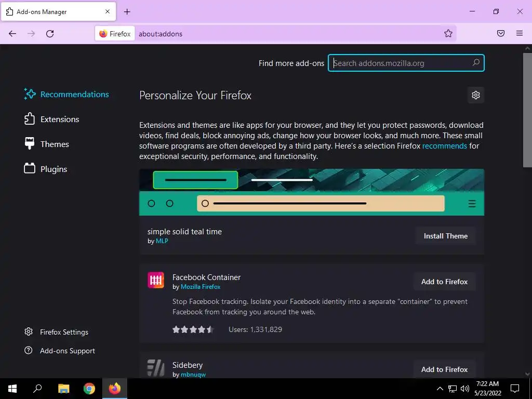
Task: Follow the 'recommends' link in the description
Action: tap(445, 146)
